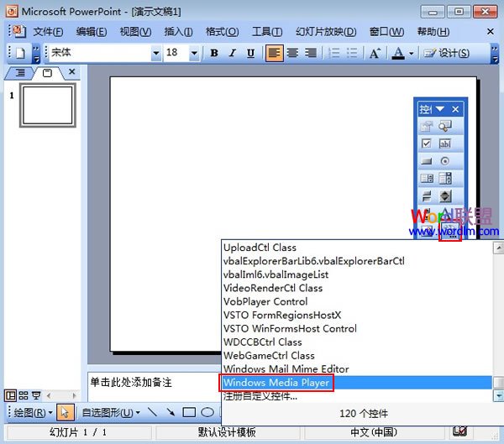This screenshot has height=444, width=504.
Task: Open the control toolbox options dropdown
Action: 439,109
